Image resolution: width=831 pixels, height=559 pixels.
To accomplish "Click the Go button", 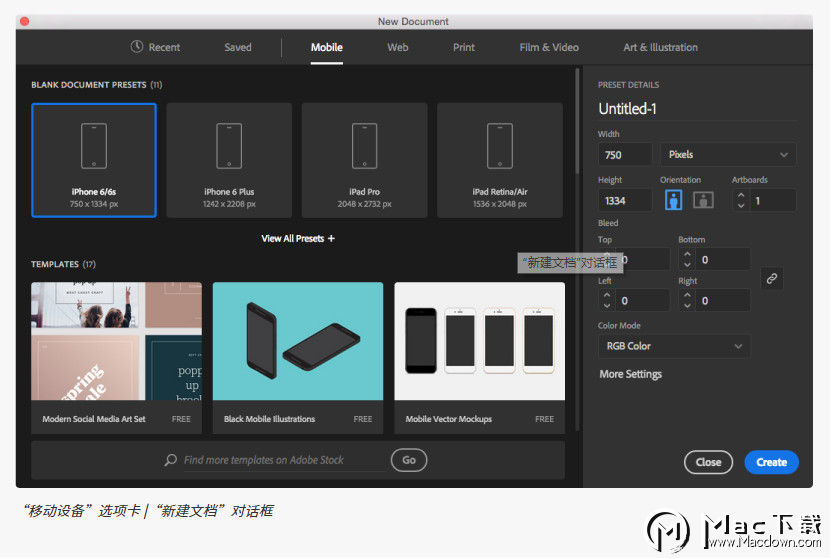I will tap(409, 460).
